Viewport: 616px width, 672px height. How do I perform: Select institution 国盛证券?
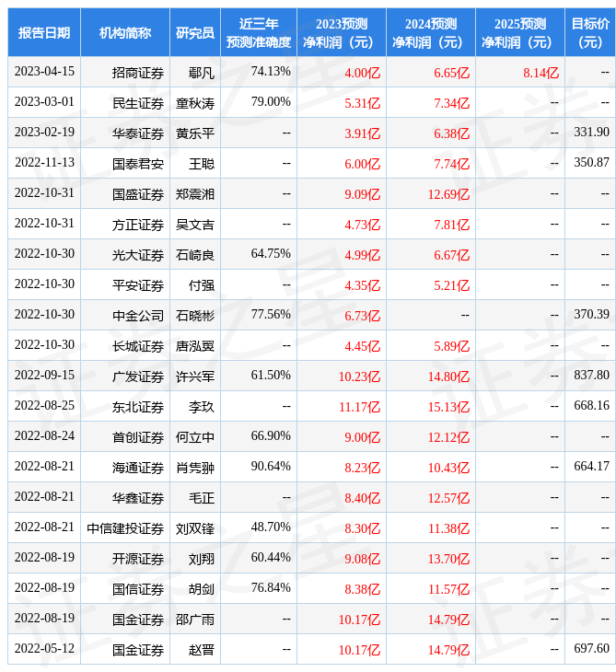(138, 194)
